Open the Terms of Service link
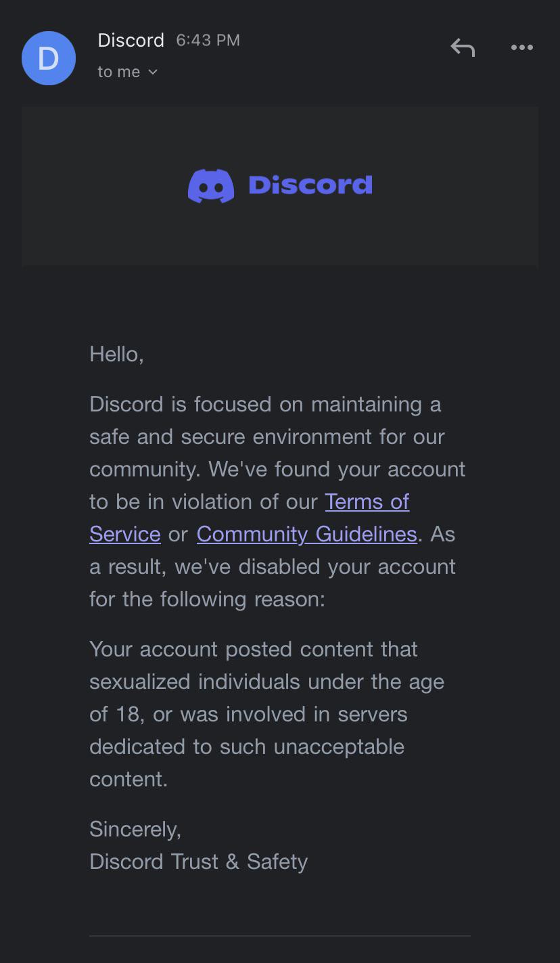 coord(367,501)
